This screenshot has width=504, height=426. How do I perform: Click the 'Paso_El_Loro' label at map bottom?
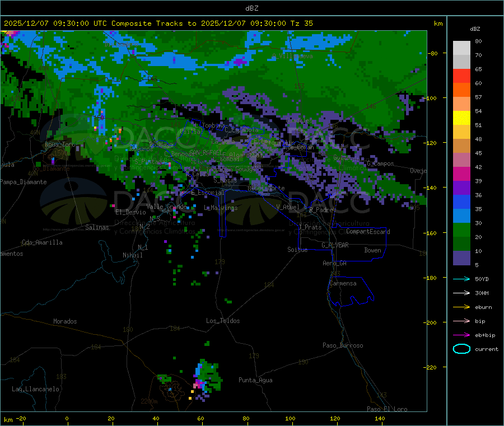tap(388, 409)
